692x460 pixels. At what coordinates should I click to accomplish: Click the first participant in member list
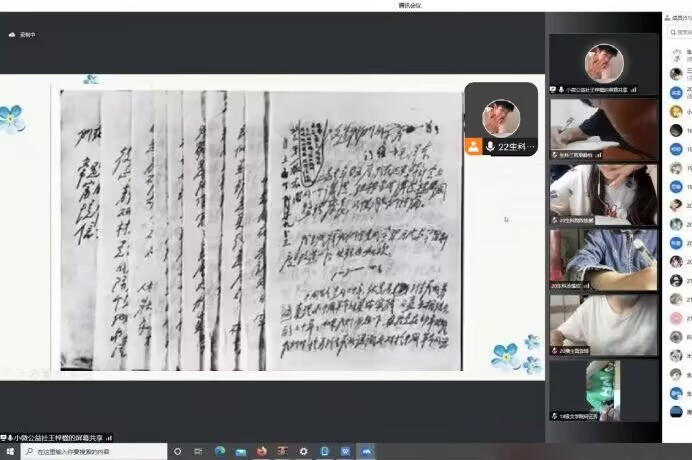(679, 55)
